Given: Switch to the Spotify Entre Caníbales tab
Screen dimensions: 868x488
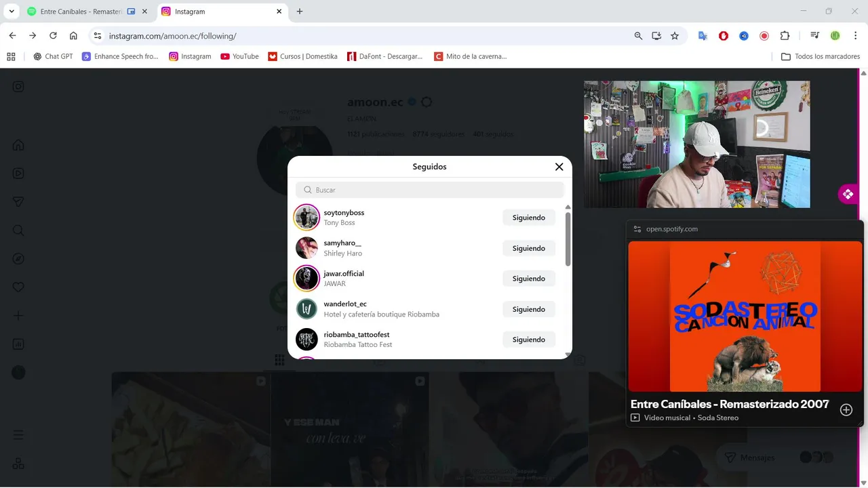Looking at the screenshot, I should [88, 12].
